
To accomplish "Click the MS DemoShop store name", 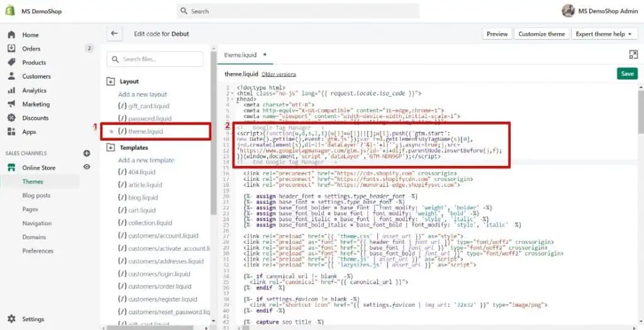I will coord(42,11).
